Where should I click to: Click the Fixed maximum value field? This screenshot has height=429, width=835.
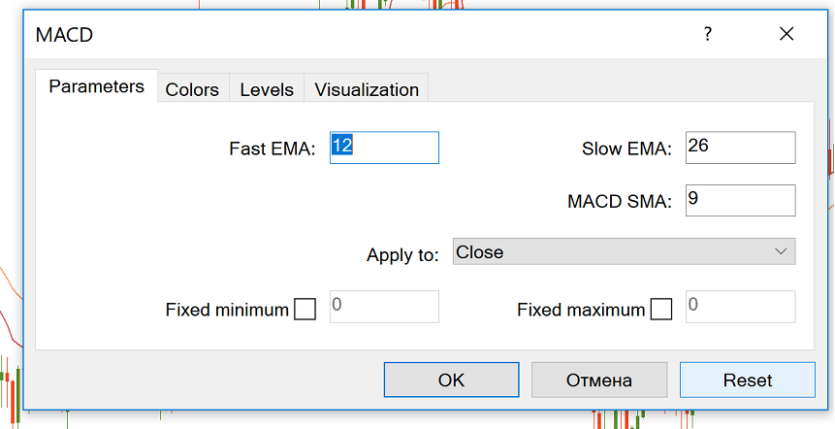click(x=740, y=306)
